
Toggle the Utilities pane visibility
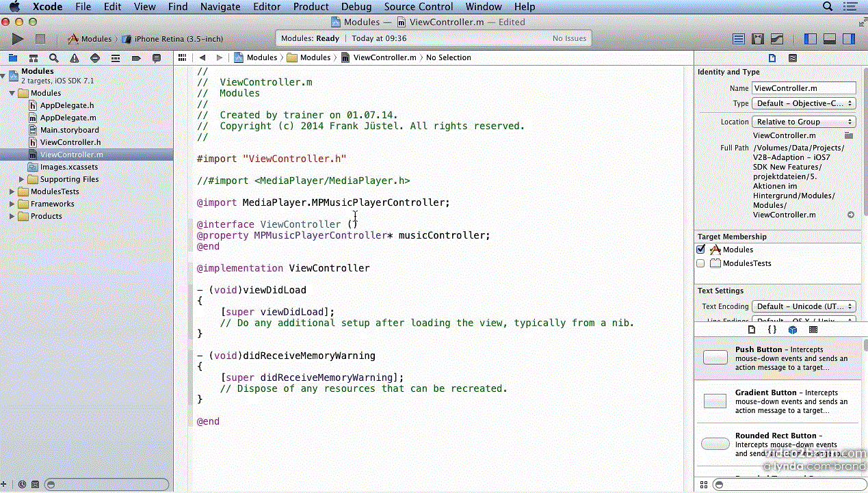[849, 39]
